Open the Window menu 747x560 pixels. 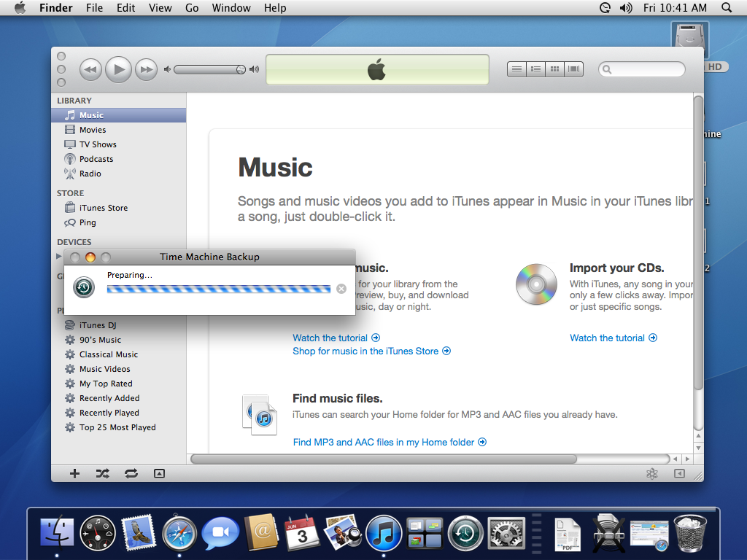tap(231, 7)
